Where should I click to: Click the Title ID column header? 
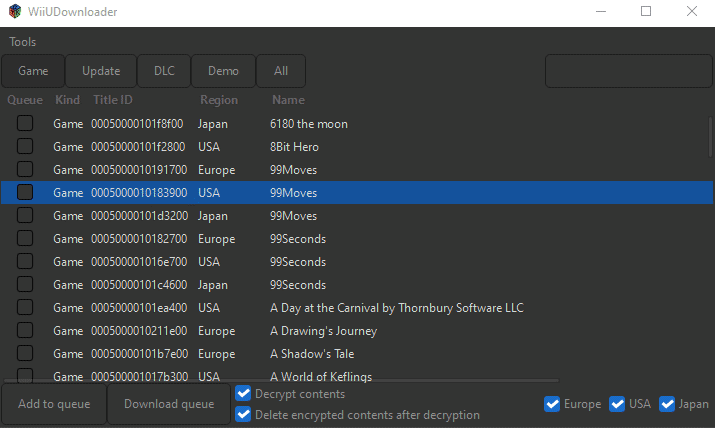(113, 100)
